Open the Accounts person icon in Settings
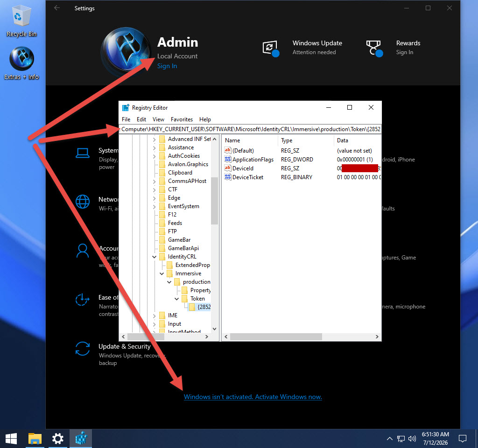 tap(82, 251)
